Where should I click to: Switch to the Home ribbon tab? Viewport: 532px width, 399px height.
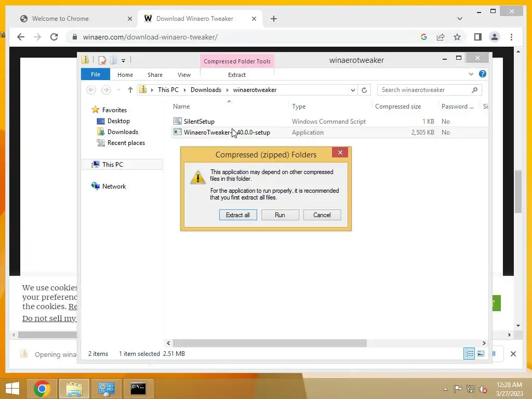coord(125,75)
